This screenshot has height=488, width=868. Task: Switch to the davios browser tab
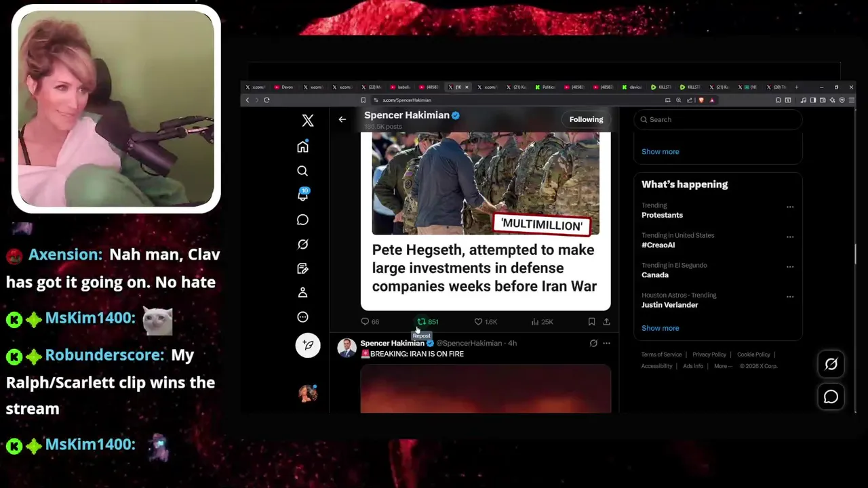click(x=631, y=87)
